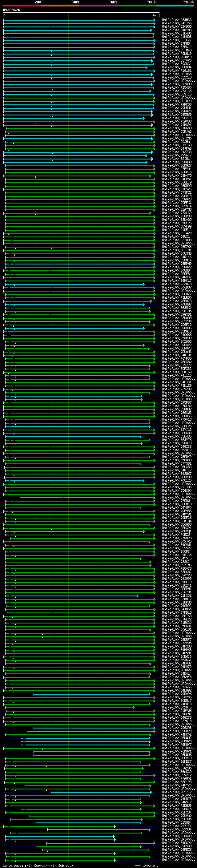This screenshot has width=197, height=868.
Task: Click UniRef100_Q962R8 hit label
Action: tap(177, 728)
